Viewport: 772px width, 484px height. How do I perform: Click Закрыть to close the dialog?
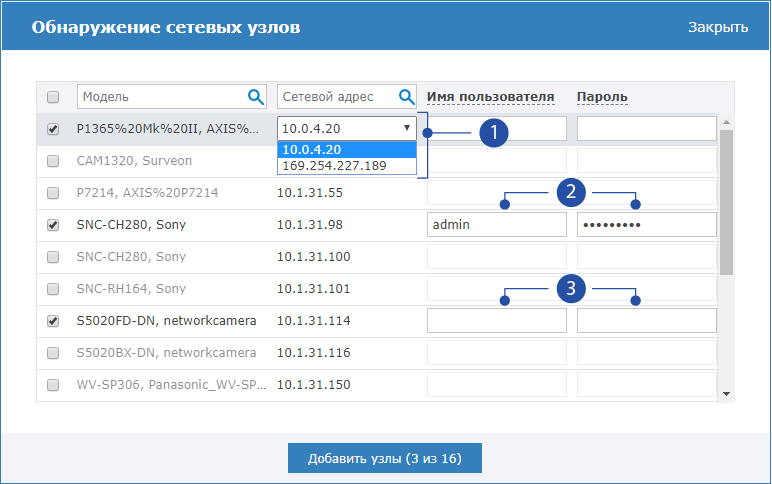(717, 27)
